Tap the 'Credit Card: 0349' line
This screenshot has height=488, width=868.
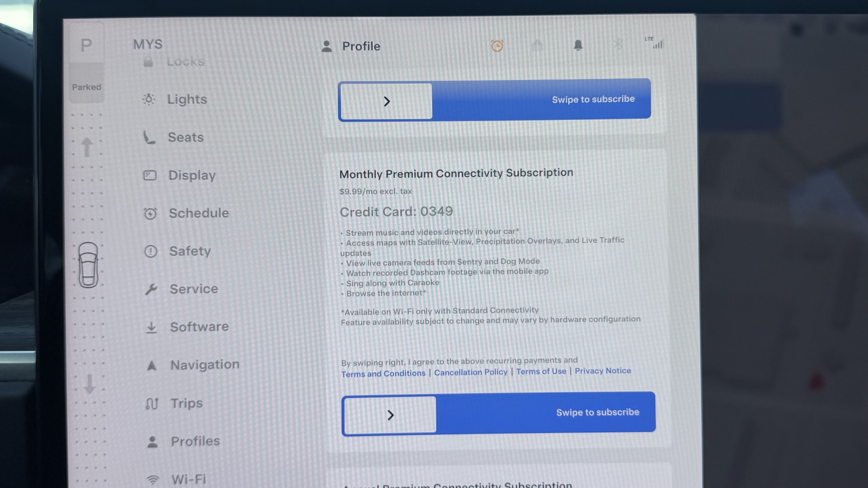coord(396,211)
